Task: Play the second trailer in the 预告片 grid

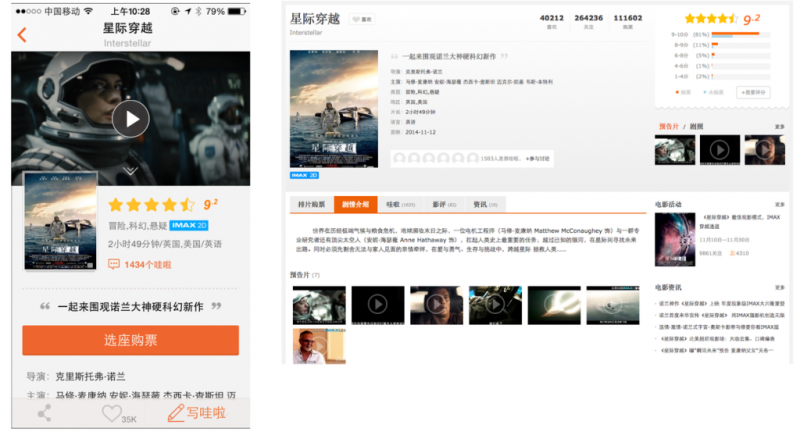Action: [x=378, y=305]
